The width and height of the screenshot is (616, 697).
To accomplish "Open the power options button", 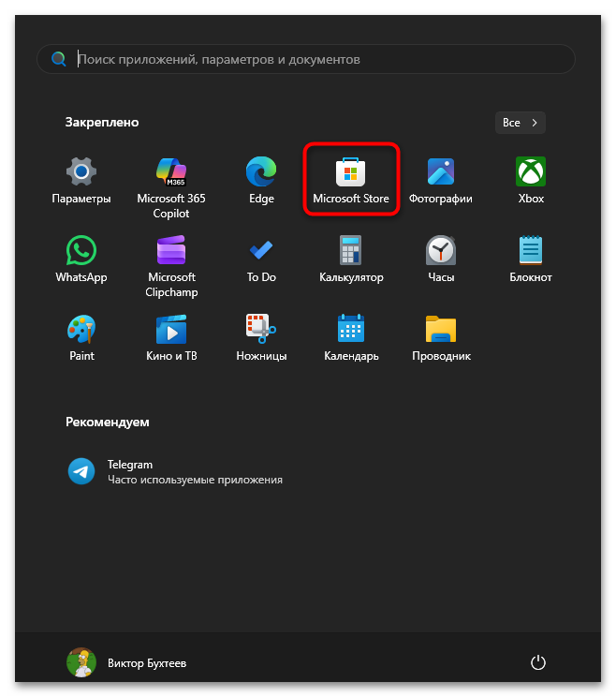I will [537, 662].
